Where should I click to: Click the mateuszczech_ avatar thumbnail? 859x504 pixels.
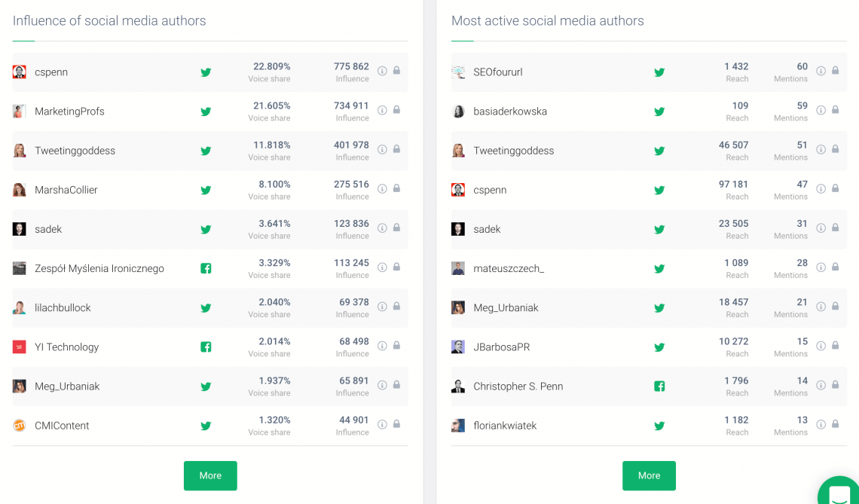click(458, 268)
